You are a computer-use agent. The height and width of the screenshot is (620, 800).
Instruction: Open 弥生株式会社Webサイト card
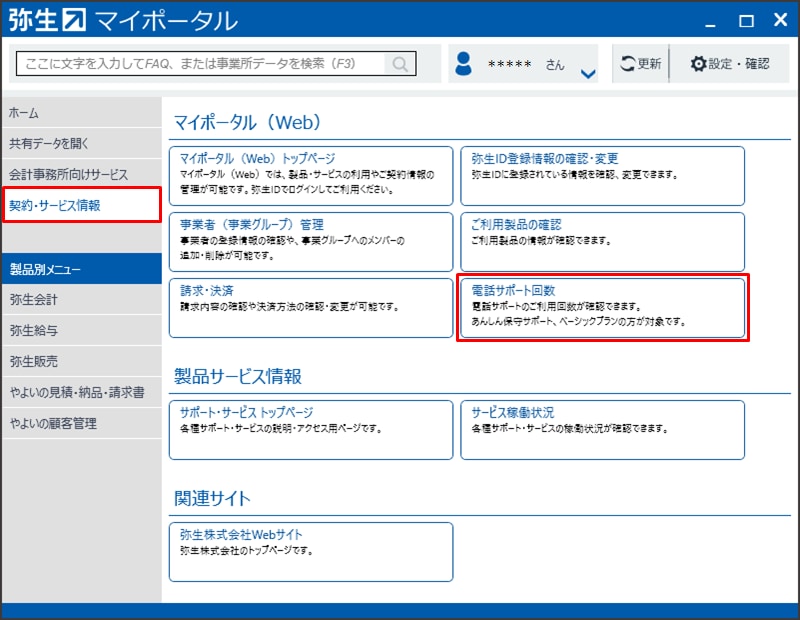coord(311,552)
